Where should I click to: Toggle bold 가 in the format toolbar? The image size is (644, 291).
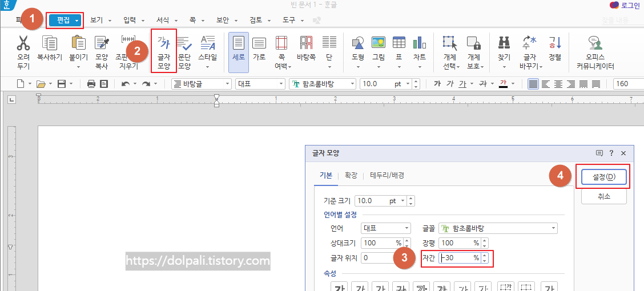(x=437, y=84)
